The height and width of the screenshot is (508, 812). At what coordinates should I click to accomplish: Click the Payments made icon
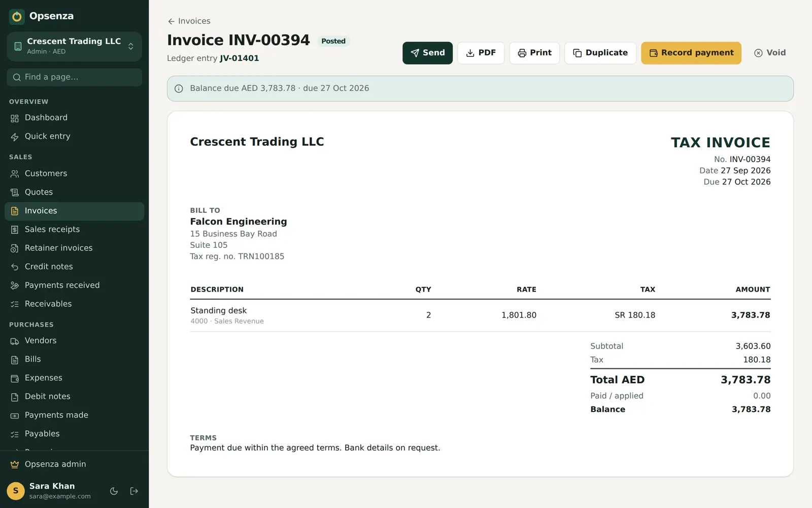pos(15,416)
